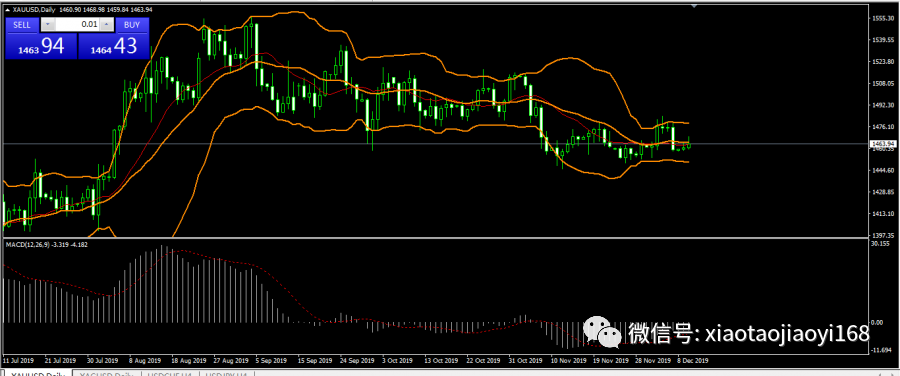
Task: Click the chart shift triangle marker at top
Action: [695, 5]
